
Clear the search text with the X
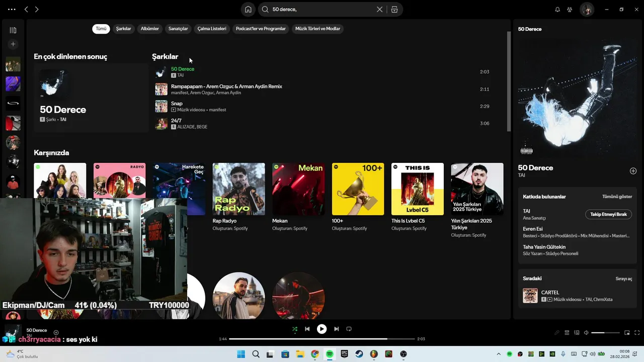380,9
